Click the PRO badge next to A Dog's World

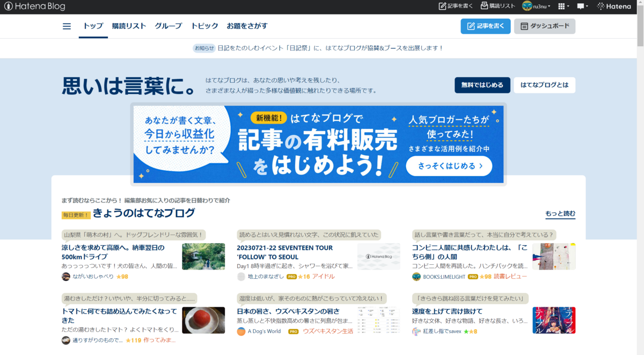293,331
